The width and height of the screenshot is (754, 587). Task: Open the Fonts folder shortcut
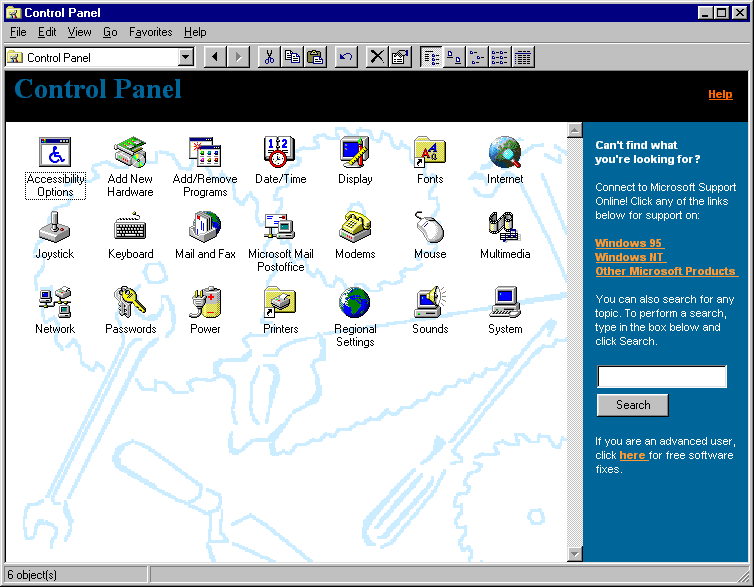[430, 152]
